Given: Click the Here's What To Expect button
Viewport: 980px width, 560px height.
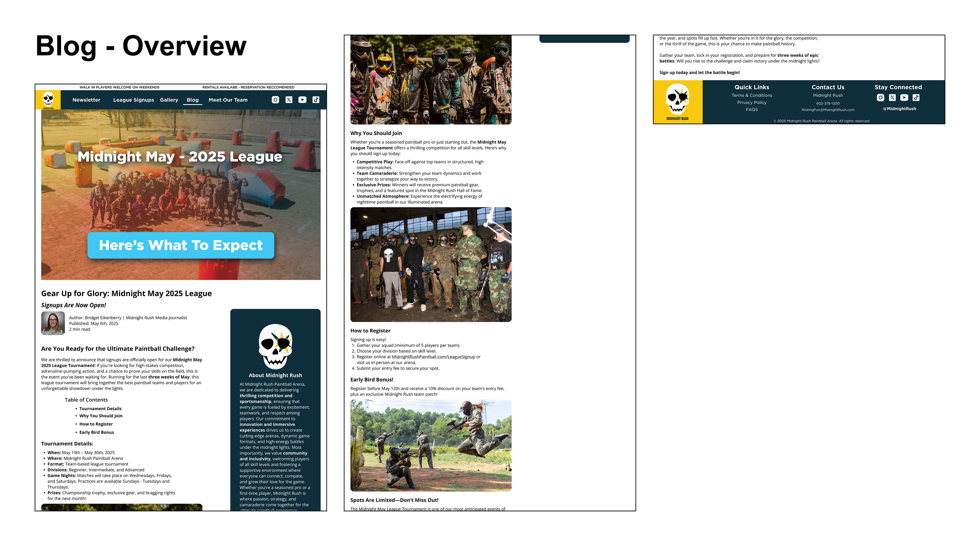Looking at the screenshot, I should point(181,245).
